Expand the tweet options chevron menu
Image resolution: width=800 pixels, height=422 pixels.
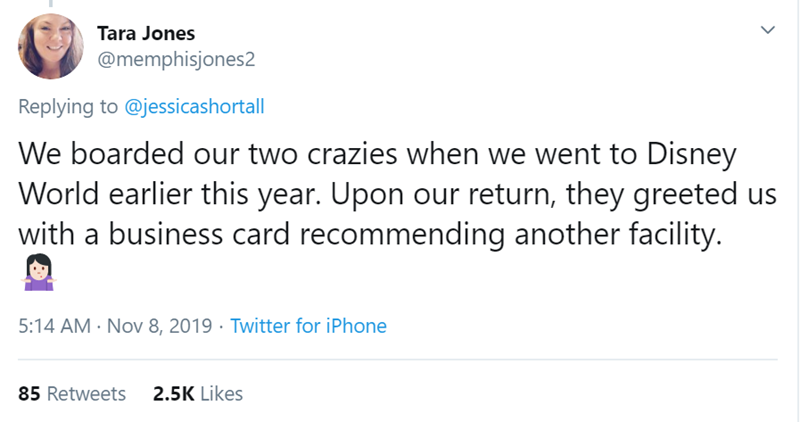pyautogui.click(x=767, y=32)
